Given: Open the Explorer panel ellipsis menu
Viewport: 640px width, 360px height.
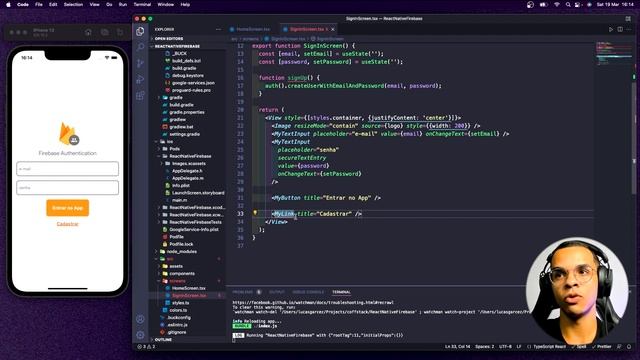Looking at the screenshot, I should 218,29.
